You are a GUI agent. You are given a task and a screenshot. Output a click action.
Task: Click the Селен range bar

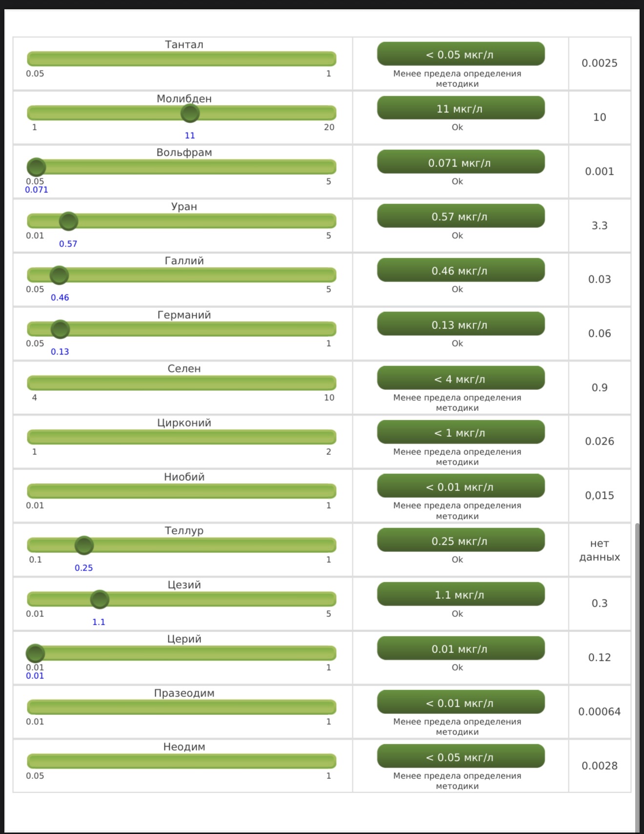pos(181,383)
